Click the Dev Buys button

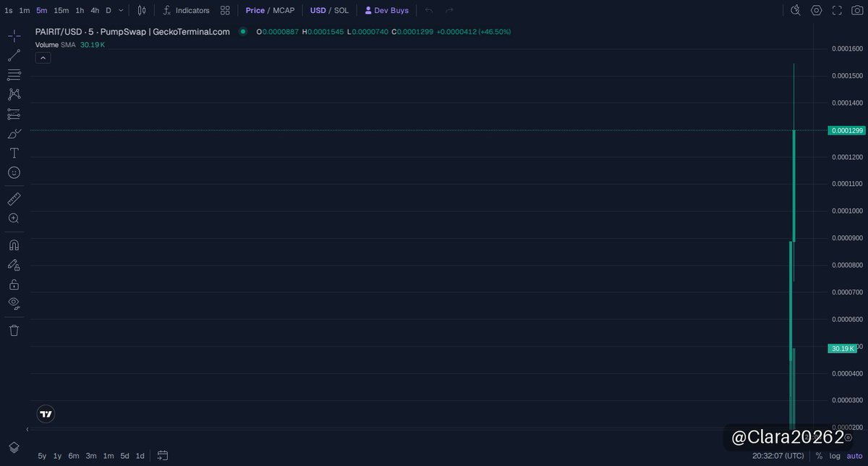tap(387, 10)
